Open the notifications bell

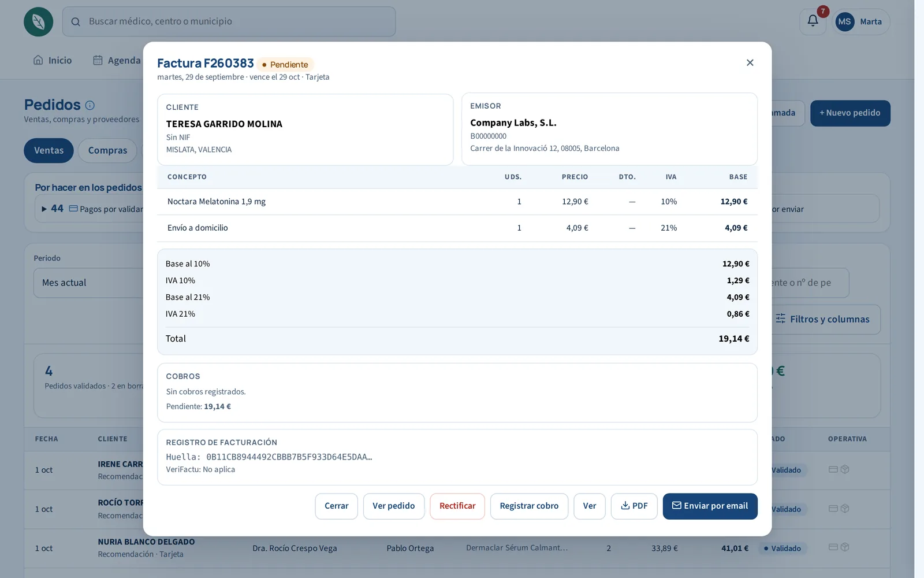pyautogui.click(x=813, y=21)
